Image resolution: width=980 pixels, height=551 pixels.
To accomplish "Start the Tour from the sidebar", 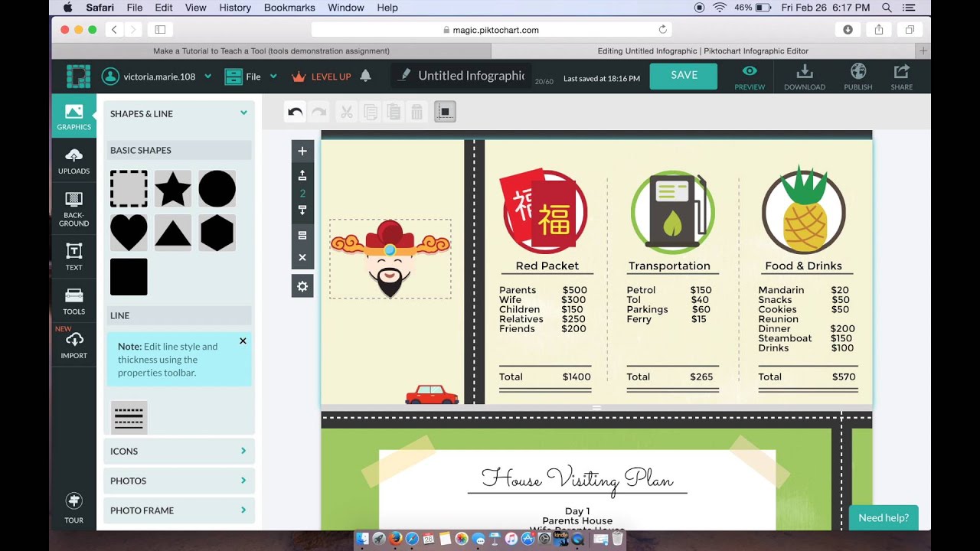I will [73, 509].
